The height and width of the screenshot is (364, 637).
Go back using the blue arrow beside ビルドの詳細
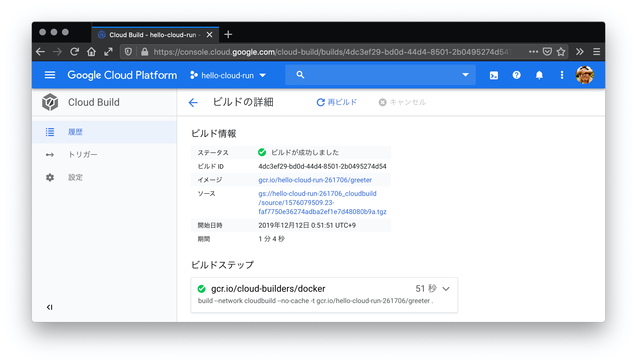click(193, 102)
